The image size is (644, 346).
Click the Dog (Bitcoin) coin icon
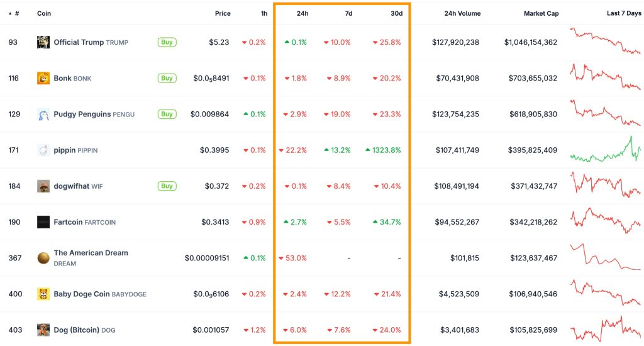click(x=43, y=330)
